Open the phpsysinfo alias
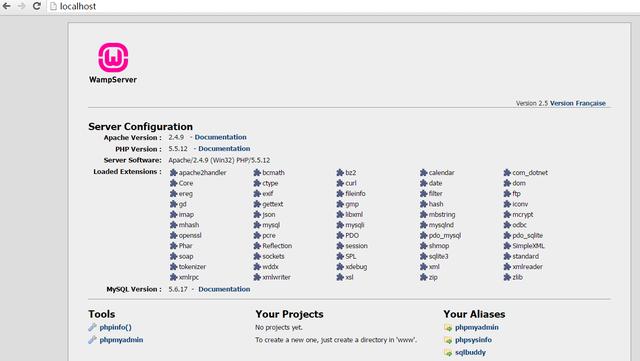Viewport: 640px width, 361px height. [x=473, y=340]
